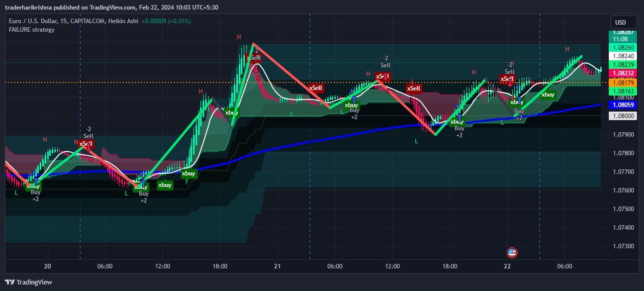Click 1.07400 on the price scale
This screenshot has height=291, width=644.
(x=623, y=227)
